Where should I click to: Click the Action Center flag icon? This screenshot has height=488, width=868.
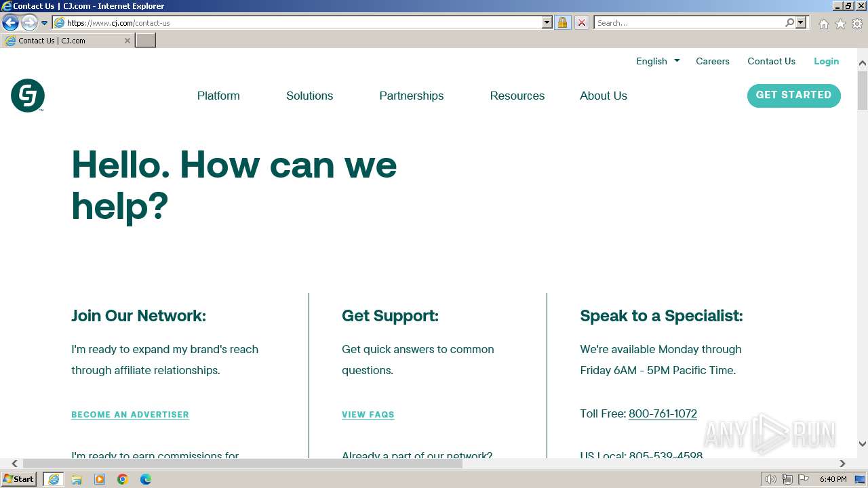[804, 479]
